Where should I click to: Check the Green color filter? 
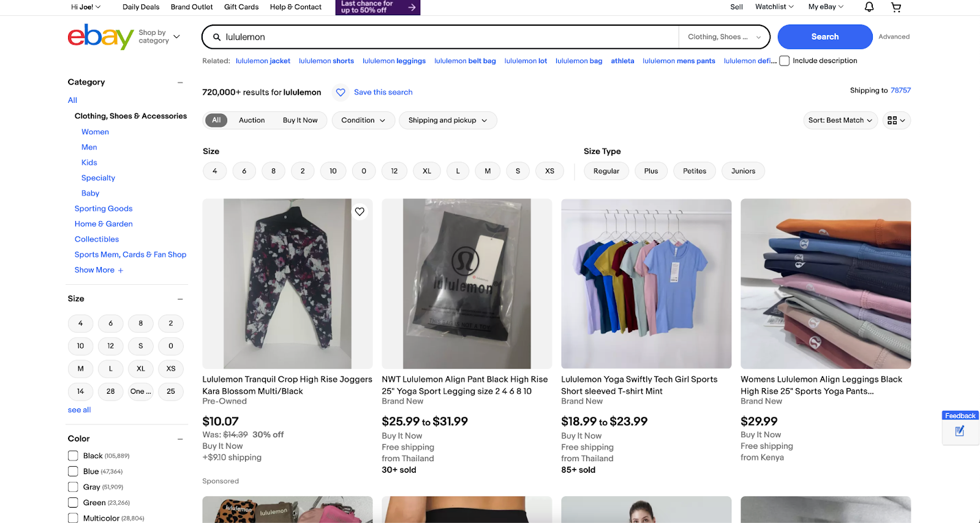tap(73, 503)
